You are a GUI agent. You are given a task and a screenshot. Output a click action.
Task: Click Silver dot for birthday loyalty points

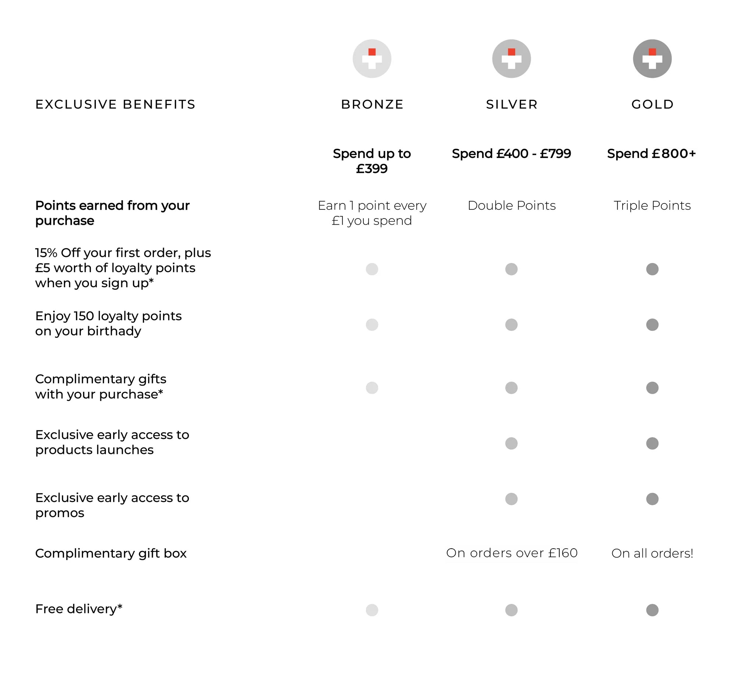[x=511, y=325]
